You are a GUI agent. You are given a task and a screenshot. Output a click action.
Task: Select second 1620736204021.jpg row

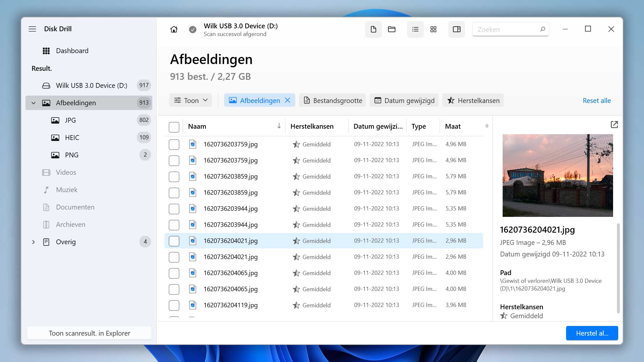324,257
